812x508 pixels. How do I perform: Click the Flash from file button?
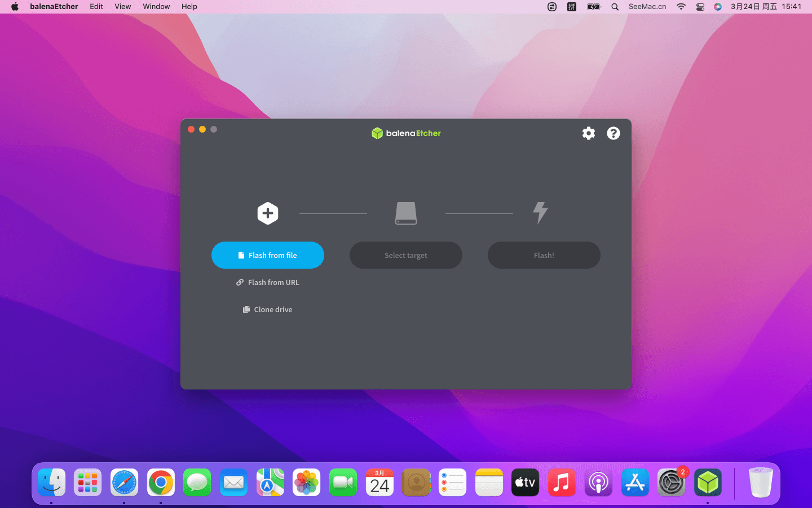tap(268, 255)
